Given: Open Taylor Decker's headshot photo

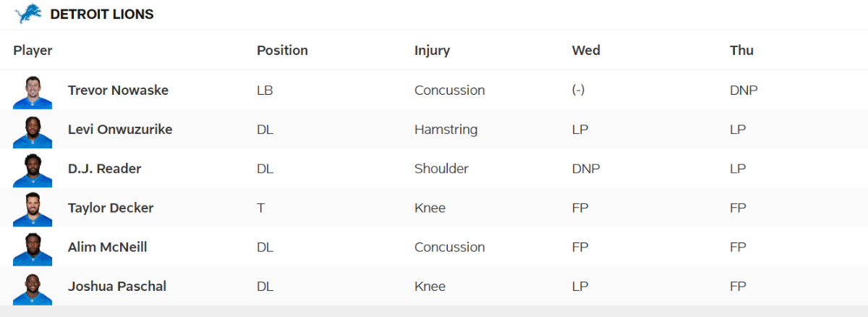Looking at the screenshot, I should pyautogui.click(x=33, y=208).
